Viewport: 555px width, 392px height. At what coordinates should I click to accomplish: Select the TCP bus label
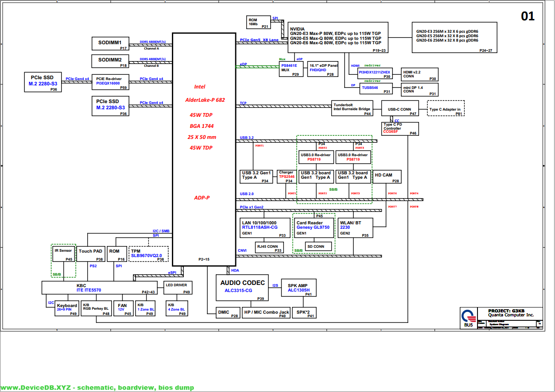pos(243,103)
